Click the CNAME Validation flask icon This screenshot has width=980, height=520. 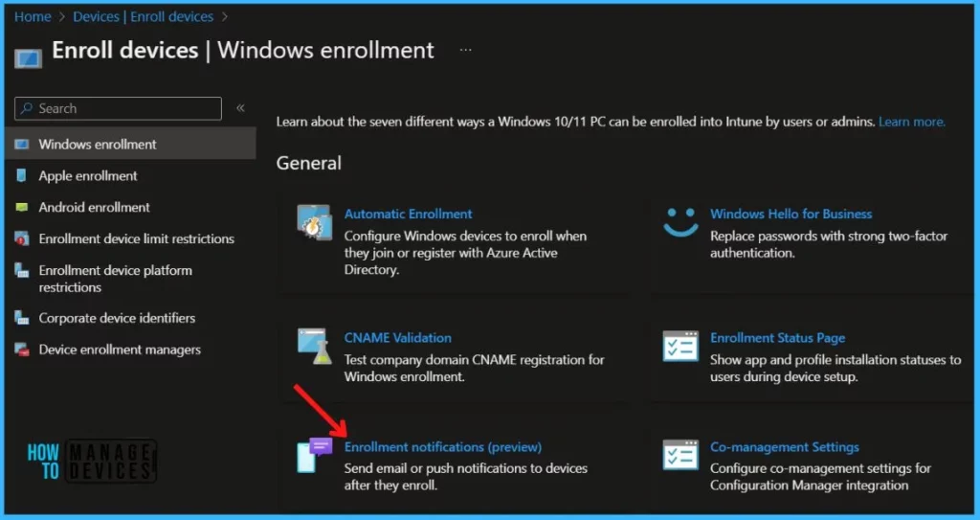pos(314,346)
